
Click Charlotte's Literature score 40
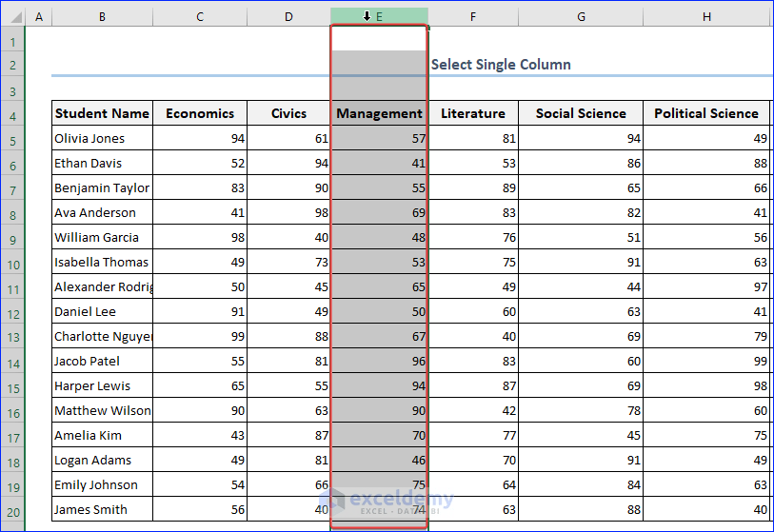pyautogui.click(x=473, y=336)
